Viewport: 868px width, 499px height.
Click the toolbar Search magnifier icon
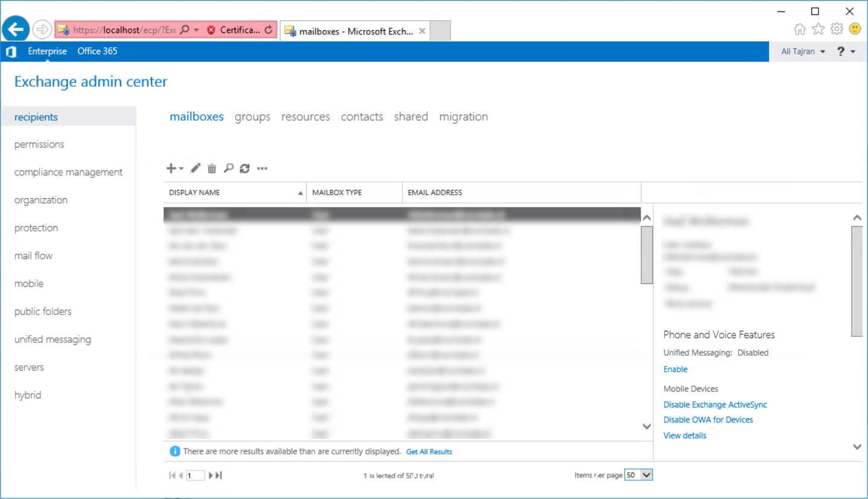[x=228, y=169]
